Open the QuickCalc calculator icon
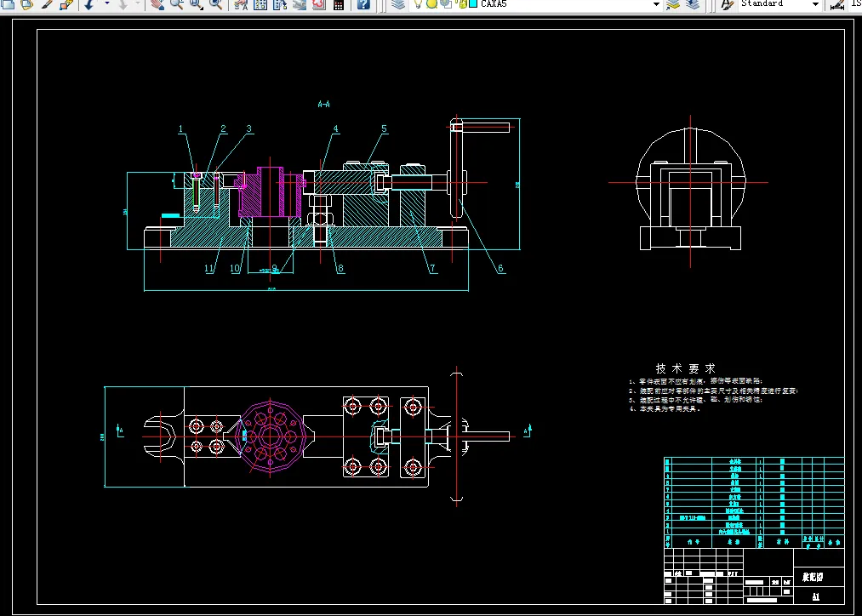This screenshot has width=862, height=616. [339, 4]
